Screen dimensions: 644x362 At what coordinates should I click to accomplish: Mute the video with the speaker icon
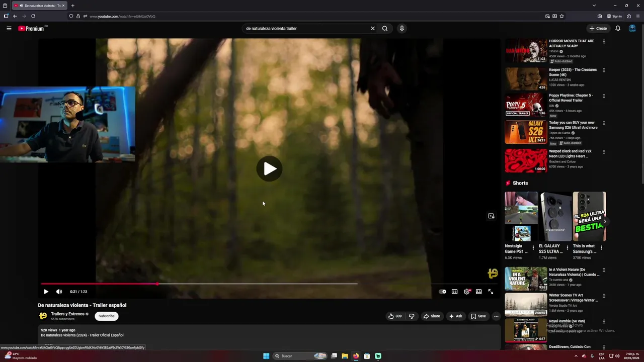(59, 292)
